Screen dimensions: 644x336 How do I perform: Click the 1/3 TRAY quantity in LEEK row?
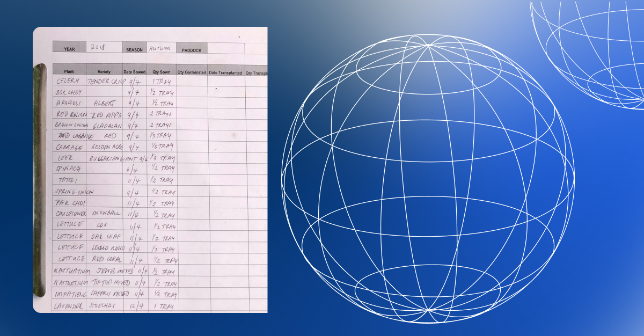164,159
